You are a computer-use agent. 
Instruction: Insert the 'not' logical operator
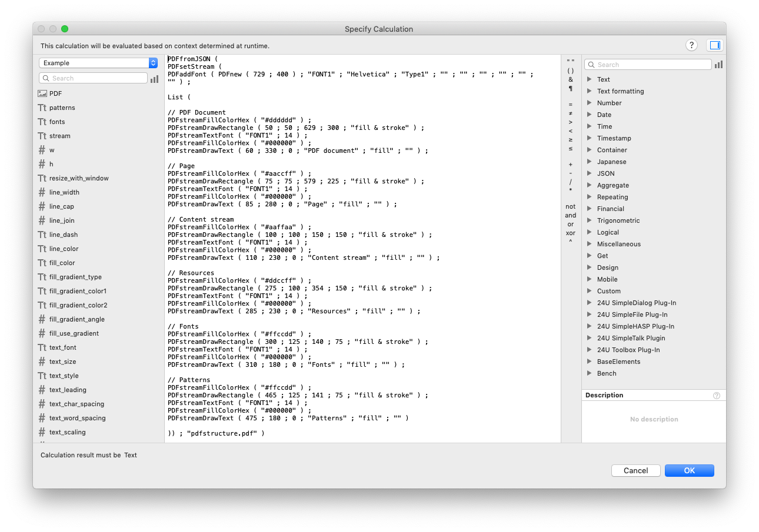pyautogui.click(x=571, y=207)
